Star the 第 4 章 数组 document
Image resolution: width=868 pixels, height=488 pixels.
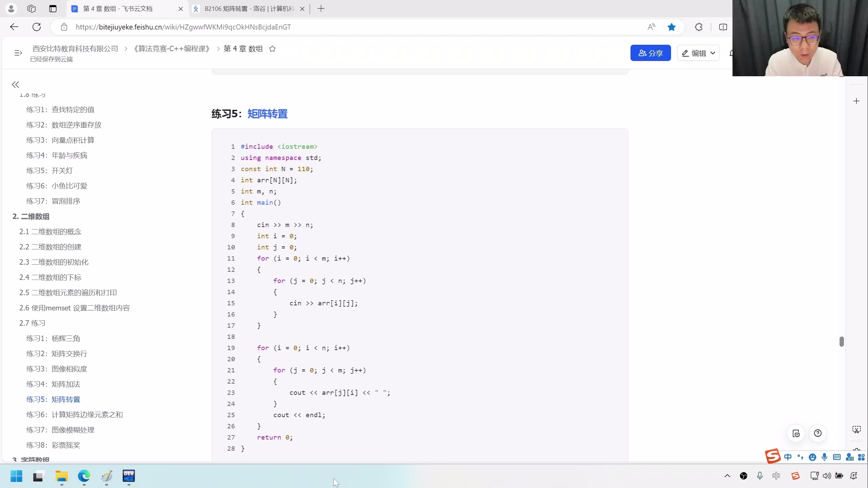272,49
